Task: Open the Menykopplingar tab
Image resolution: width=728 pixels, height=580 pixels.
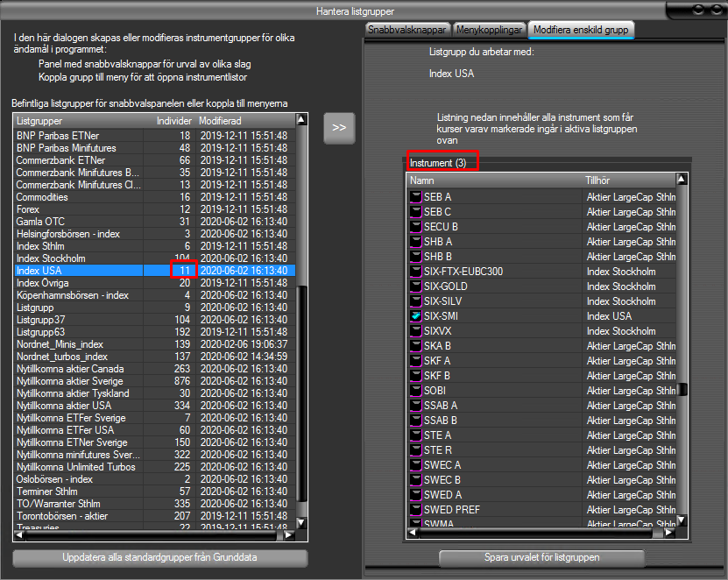Action: pos(489,30)
